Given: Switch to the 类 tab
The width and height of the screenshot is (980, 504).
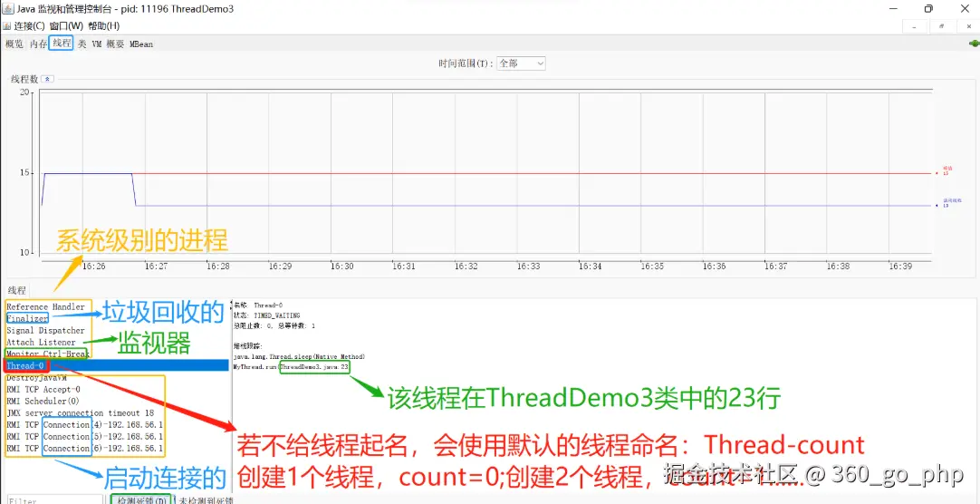Looking at the screenshot, I should 82,44.
